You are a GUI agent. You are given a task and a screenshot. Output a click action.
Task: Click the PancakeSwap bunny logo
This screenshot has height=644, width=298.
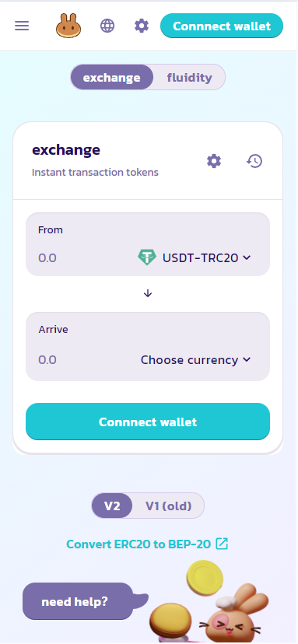coord(68,26)
